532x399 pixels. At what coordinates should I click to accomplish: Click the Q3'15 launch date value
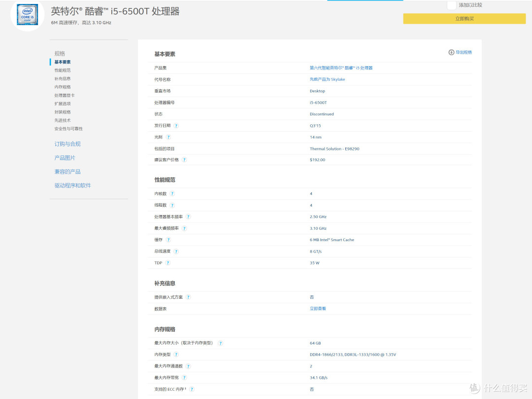click(315, 126)
